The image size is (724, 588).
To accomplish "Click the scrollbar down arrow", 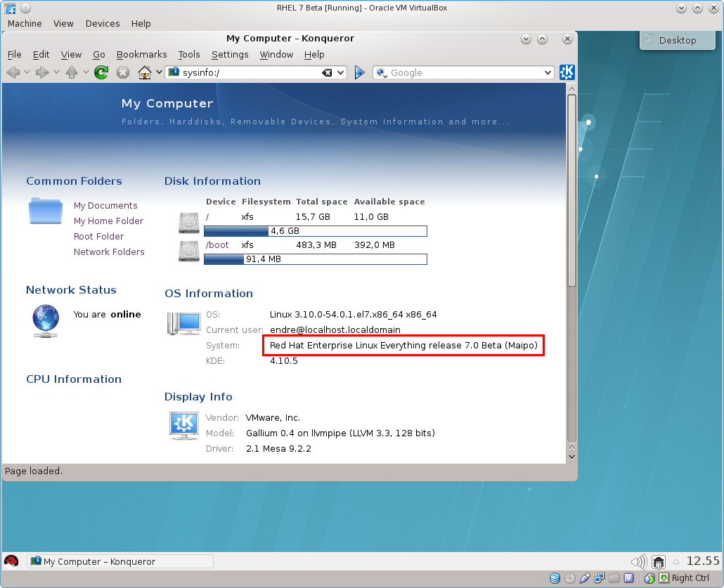I will pyautogui.click(x=571, y=457).
